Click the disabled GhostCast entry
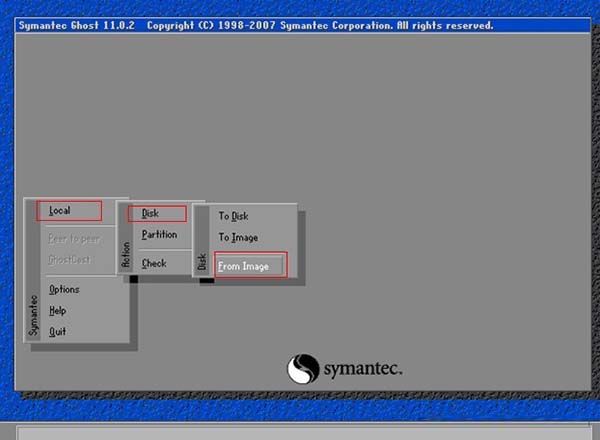 (69, 260)
